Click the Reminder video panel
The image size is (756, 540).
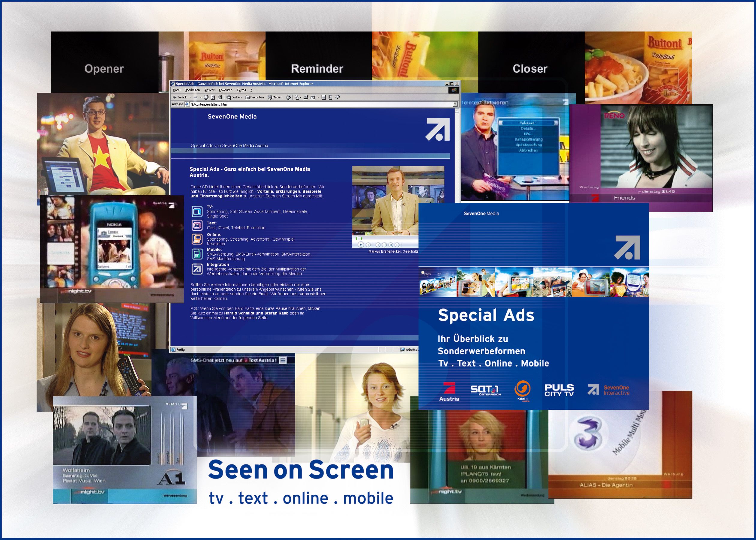318,56
